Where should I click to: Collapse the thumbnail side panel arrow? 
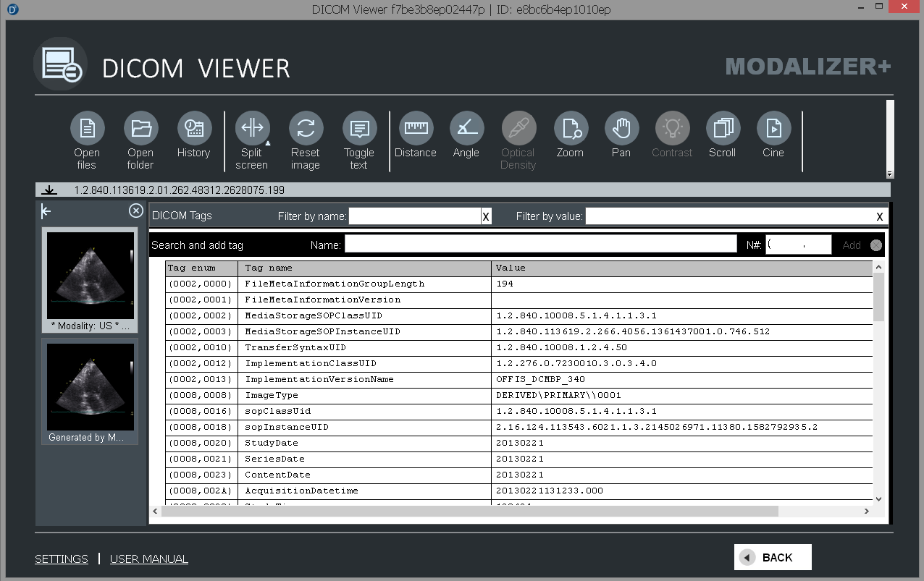[x=46, y=211]
